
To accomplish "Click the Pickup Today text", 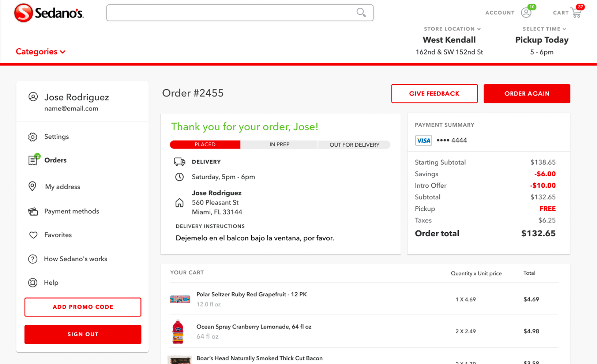I will [x=542, y=40].
